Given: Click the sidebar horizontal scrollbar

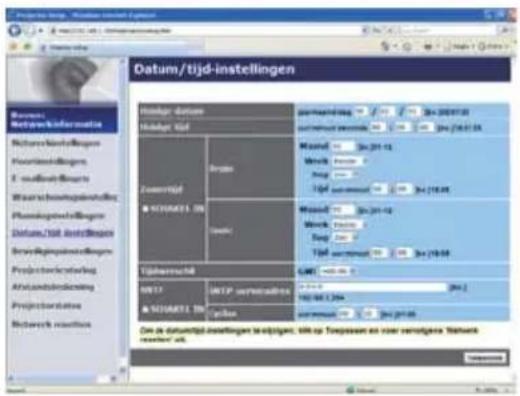Looking at the screenshot, I should tap(63, 379).
